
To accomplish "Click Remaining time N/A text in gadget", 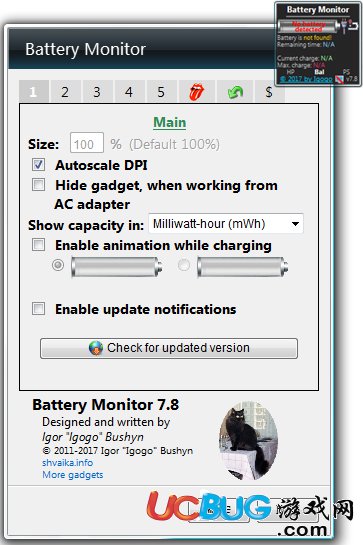I will point(306,45).
